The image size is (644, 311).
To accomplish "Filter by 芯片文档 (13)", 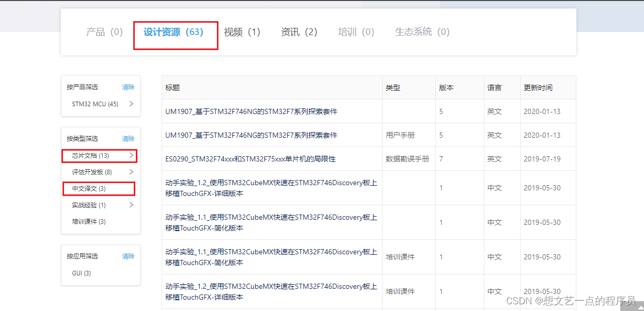I will coord(90,156).
